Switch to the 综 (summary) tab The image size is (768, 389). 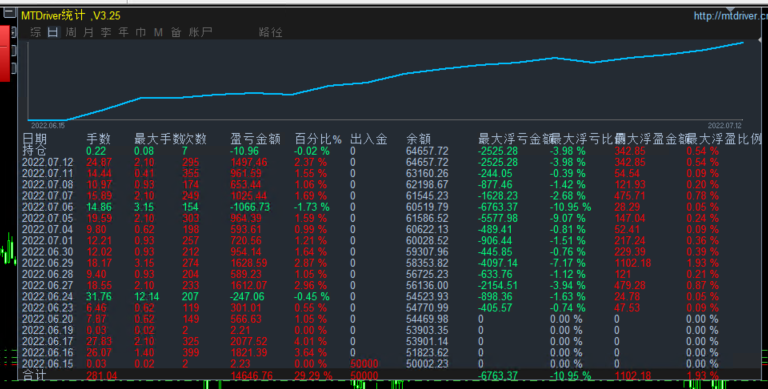tap(36, 32)
